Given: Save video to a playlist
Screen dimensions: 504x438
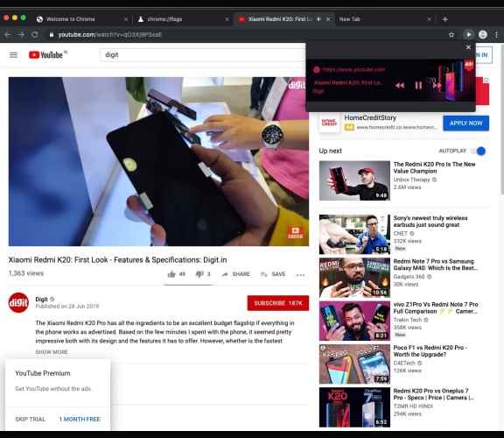Looking at the screenshot, I should [273, 274].
